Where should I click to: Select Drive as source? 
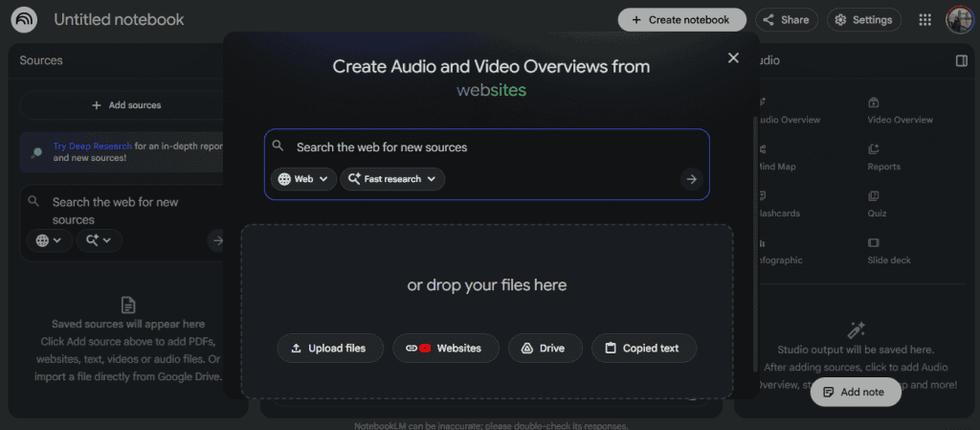543,349
